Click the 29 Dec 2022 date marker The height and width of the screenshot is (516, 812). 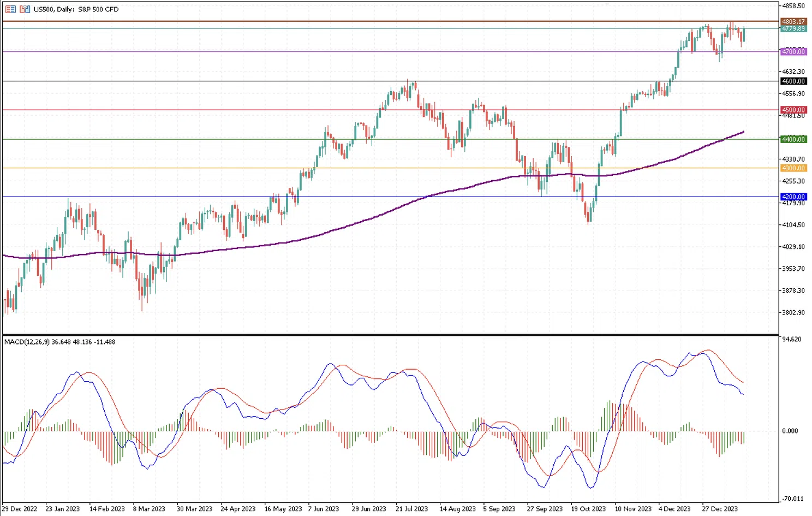pos(20,509)
